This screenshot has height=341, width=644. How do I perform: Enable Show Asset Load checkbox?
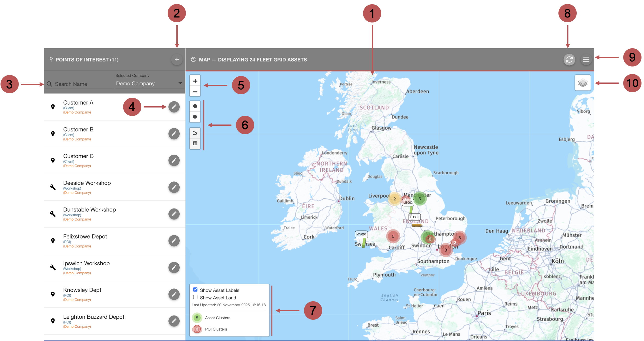195,297
